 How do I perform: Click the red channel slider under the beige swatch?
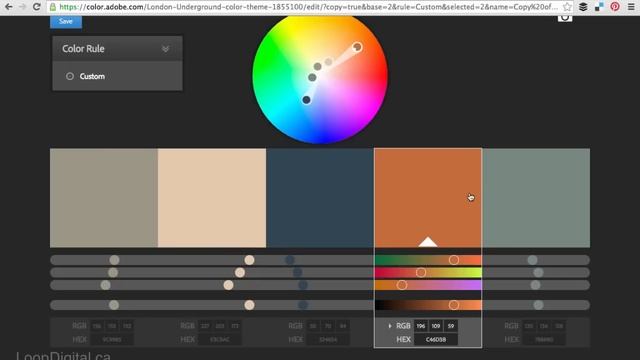coord(212,260)
